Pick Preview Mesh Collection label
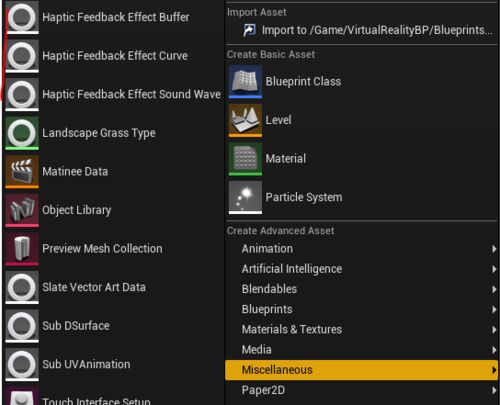The height and width of the screenshot is (405, 500). [102, 249]
